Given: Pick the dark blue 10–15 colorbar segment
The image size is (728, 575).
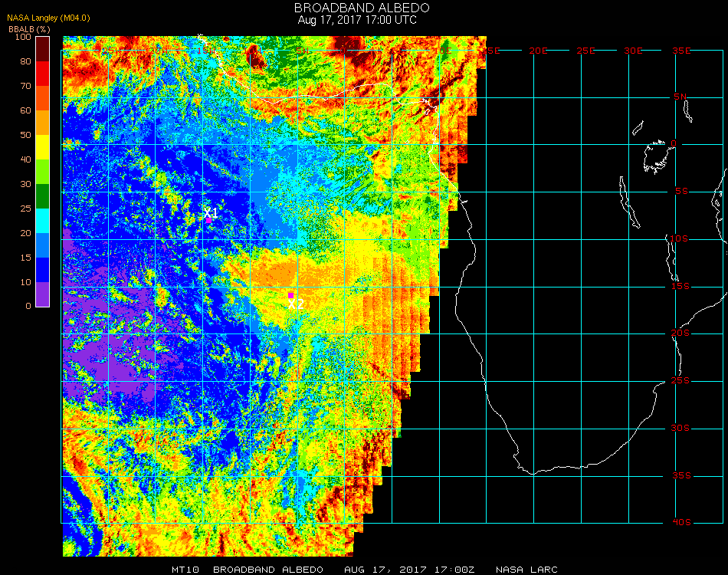Looking at the screenshot, I should coord(43,270).
